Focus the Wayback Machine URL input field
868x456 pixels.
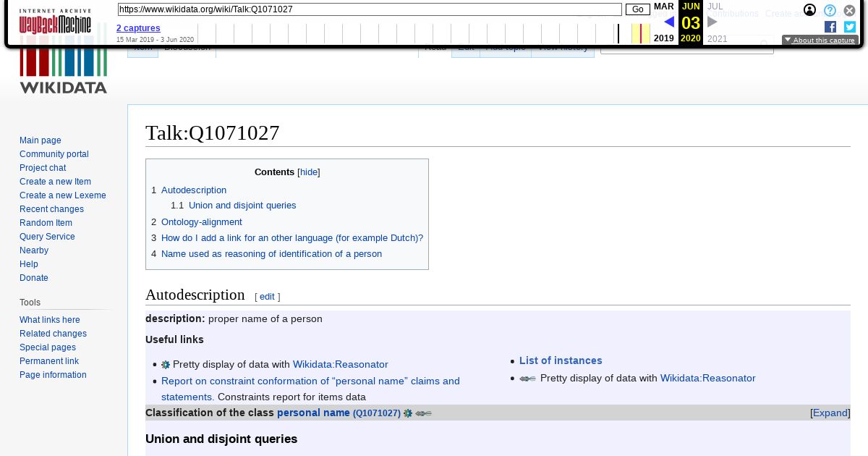[370, 9]
